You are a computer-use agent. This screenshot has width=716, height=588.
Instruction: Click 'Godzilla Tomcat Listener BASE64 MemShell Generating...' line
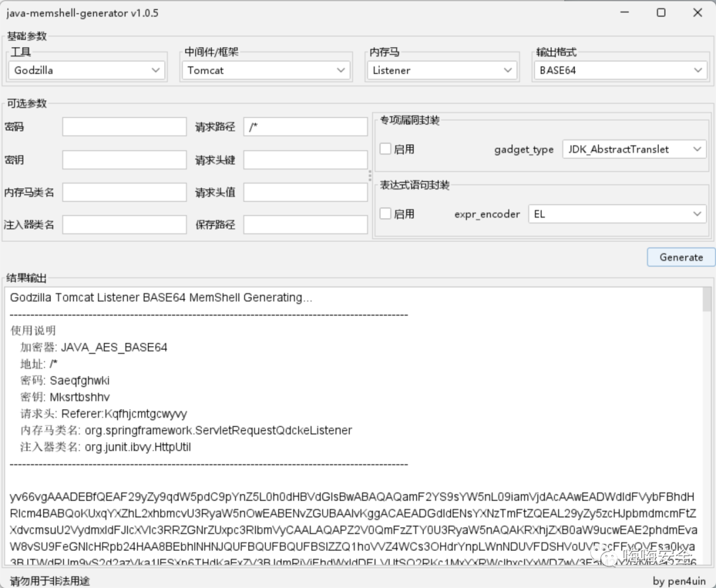tap(161, 298)
